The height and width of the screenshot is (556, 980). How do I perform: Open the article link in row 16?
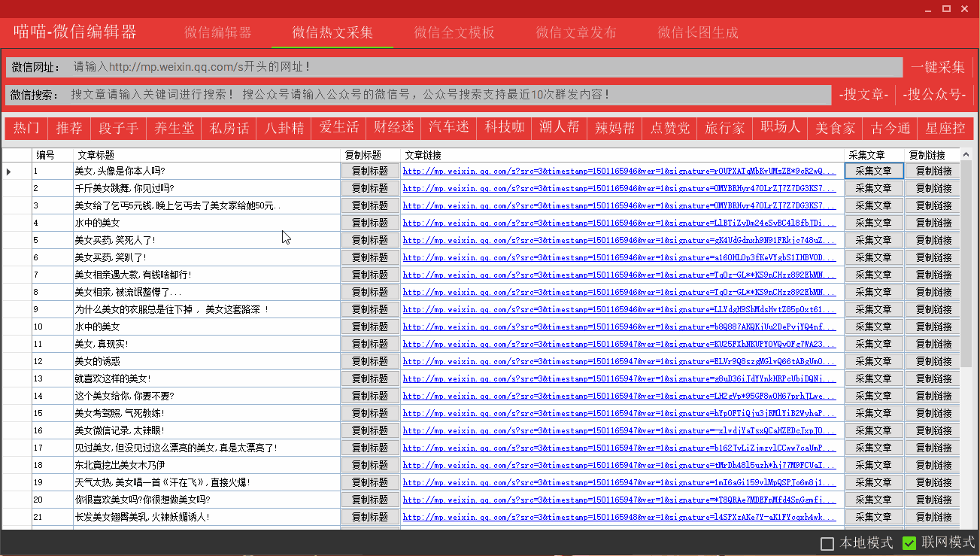(x=620, y=430)
